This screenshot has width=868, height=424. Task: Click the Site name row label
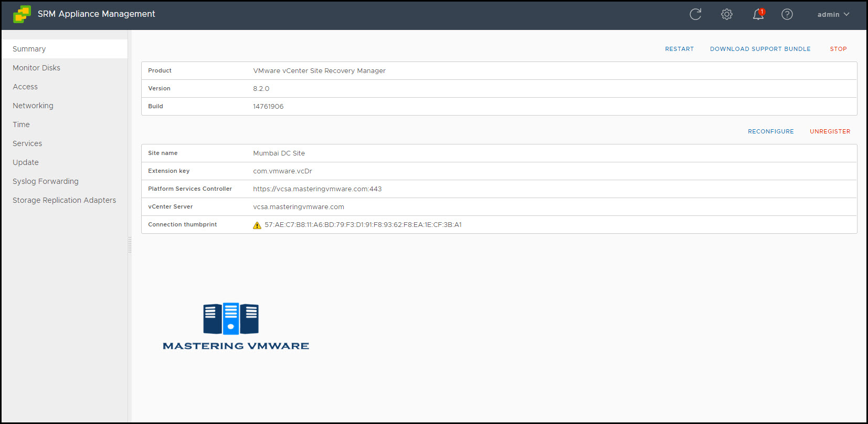point(163,153)
